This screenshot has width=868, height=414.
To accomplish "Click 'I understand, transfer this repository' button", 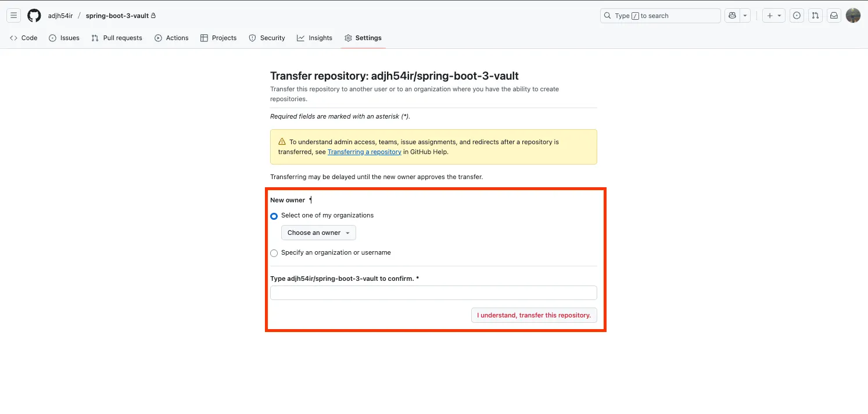I will pyautogui.click(x=534, y=315).
